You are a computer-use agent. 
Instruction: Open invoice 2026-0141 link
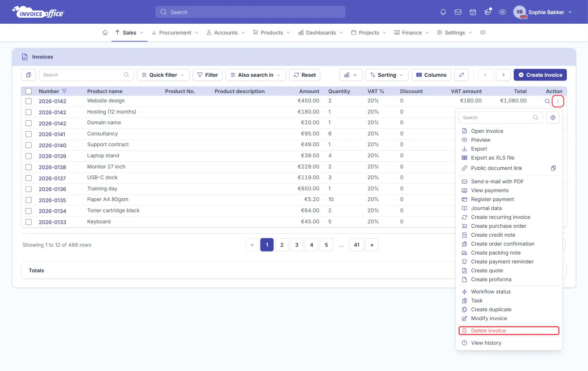(x=52, y=134)
